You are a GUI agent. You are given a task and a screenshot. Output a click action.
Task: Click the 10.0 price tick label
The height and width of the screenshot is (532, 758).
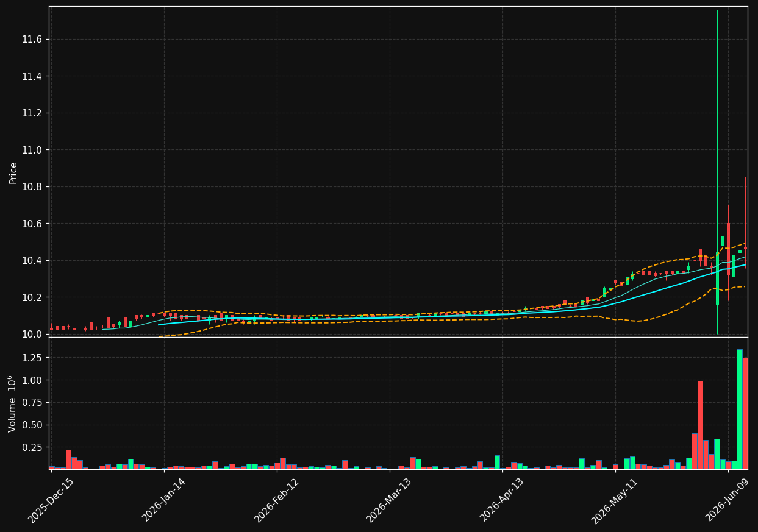(31, 334)
